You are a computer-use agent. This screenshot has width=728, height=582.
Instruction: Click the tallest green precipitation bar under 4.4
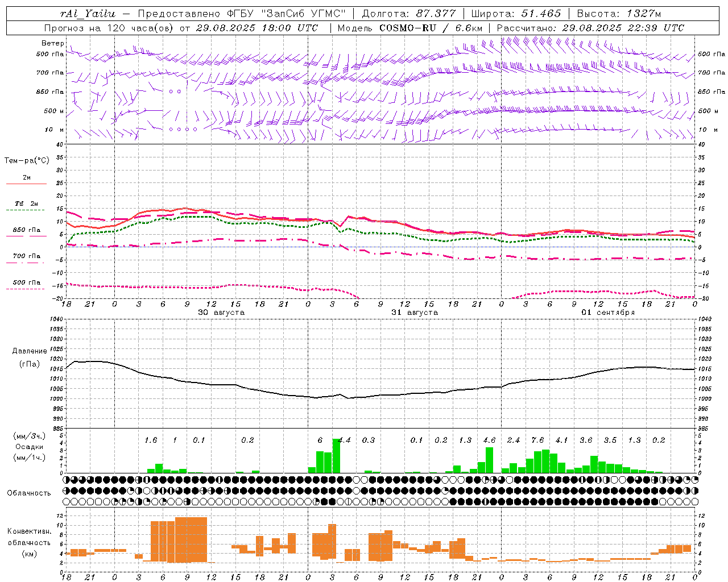(x=336, y=456)
